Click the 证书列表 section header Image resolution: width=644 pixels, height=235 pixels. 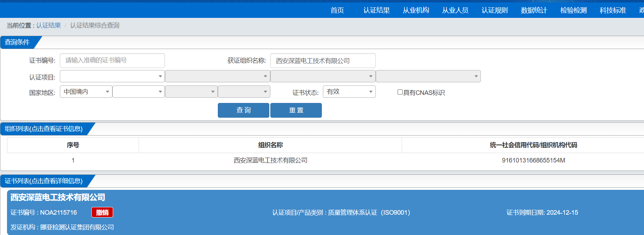[44, 181]
